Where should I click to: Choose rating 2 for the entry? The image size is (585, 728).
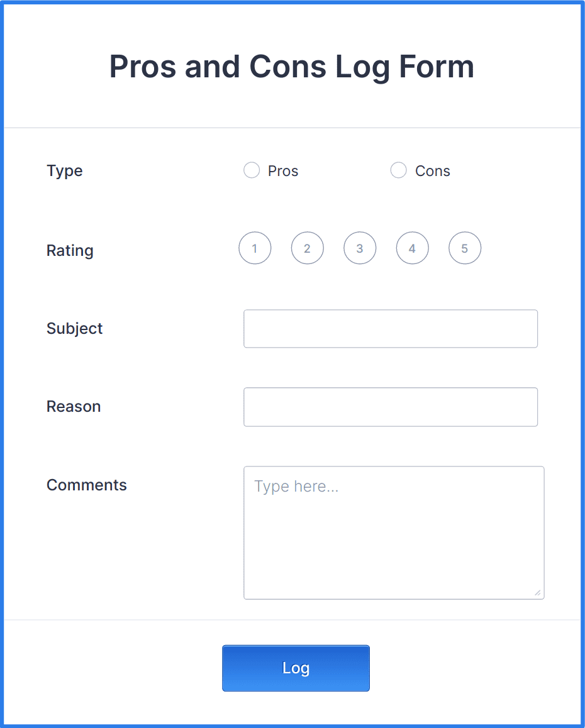[307, 248]
